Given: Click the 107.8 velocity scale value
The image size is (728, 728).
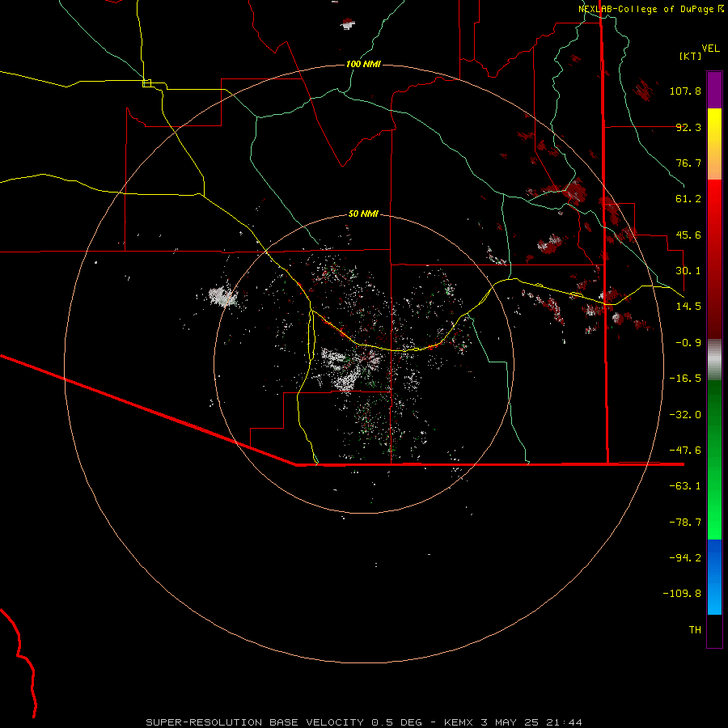Looking at the screenshot, I should click(x=685, y=91).
